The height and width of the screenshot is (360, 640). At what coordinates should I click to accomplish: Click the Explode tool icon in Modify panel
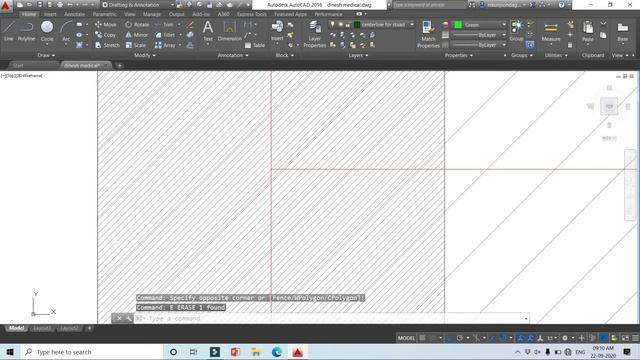coord(190,35)
